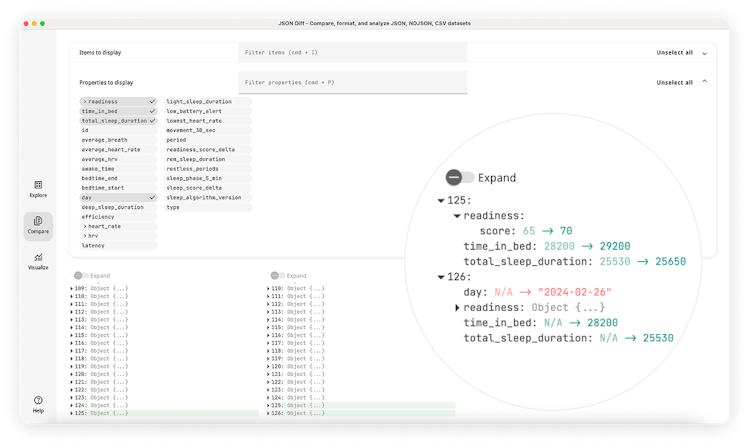Open the Explore view in sidebar
Image resolution: width=750 pixels, height=447 pixels.
pyautogui.click(x=38, y=186)
